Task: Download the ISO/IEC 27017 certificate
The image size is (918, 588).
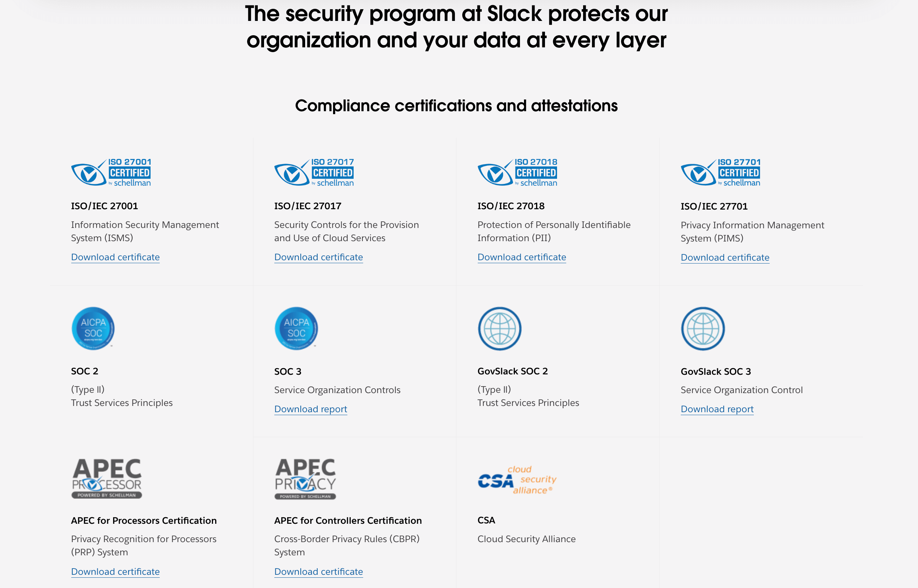Action: (318, 257)
